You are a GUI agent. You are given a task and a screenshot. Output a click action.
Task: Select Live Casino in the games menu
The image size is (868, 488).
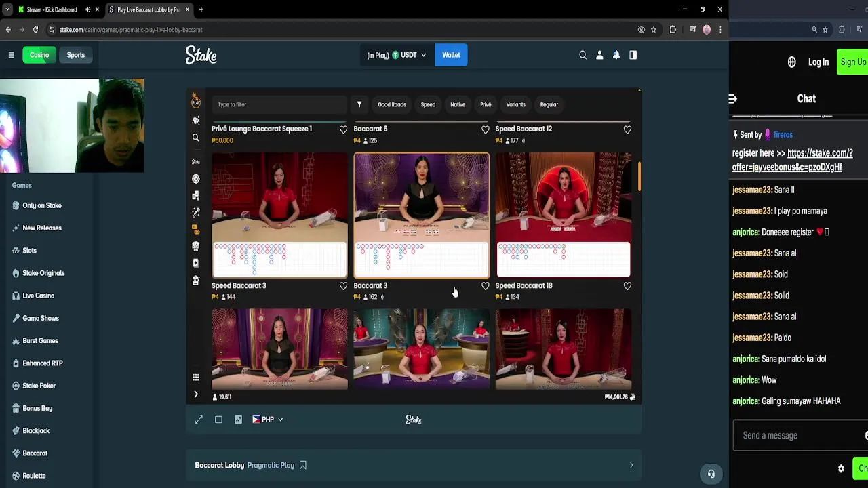[38, 296]
